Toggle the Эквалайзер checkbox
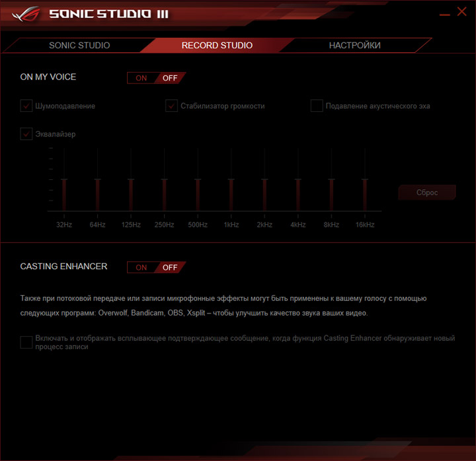 tap(26, 134)
